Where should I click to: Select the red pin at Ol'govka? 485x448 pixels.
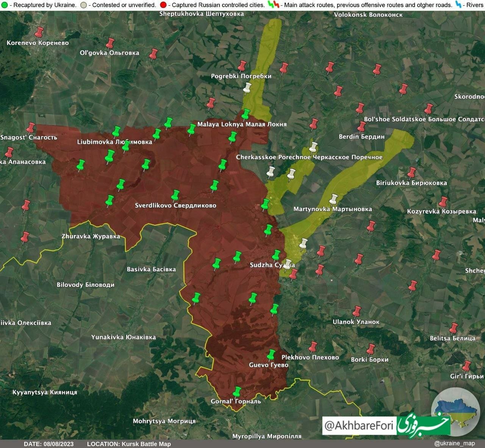(110, 43)
